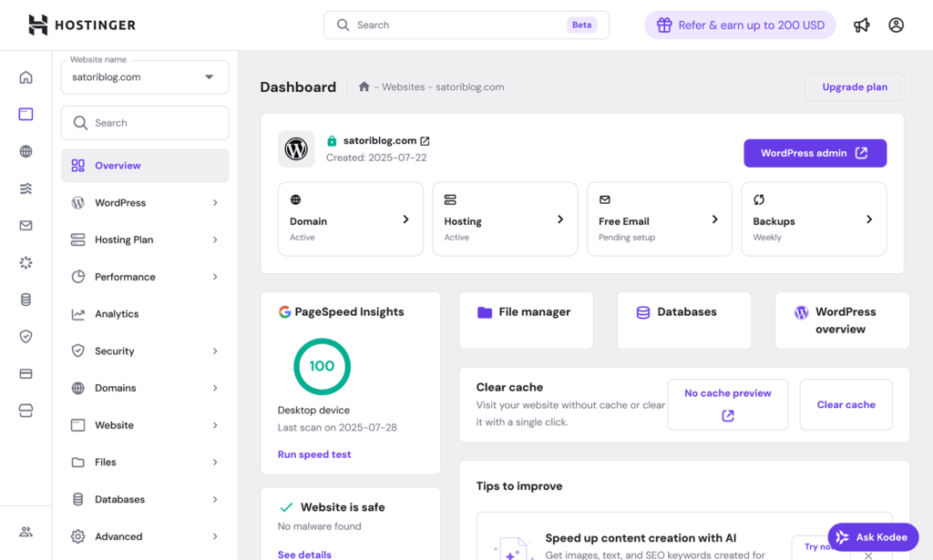Open the WordPress overview shortcut
The image size is (933, 560).
(841, 320)
